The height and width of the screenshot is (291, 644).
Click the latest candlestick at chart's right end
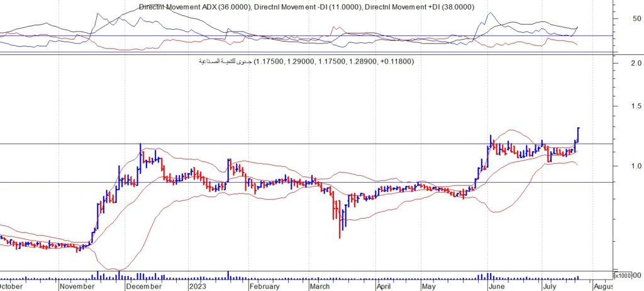click(578, 135)
